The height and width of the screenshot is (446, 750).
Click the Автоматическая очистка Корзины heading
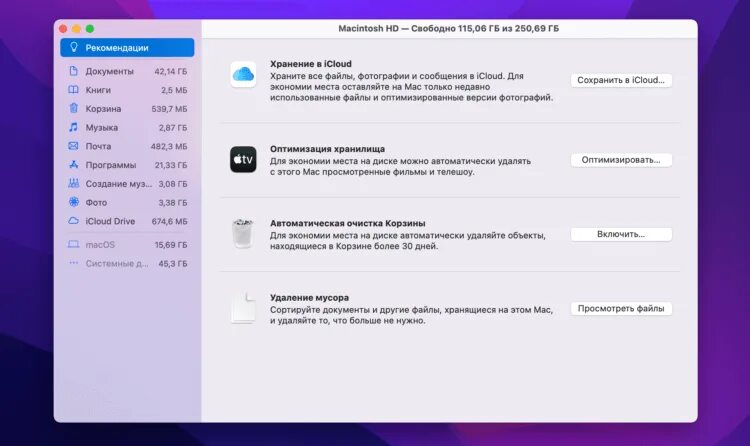click(x=347, y=223)
